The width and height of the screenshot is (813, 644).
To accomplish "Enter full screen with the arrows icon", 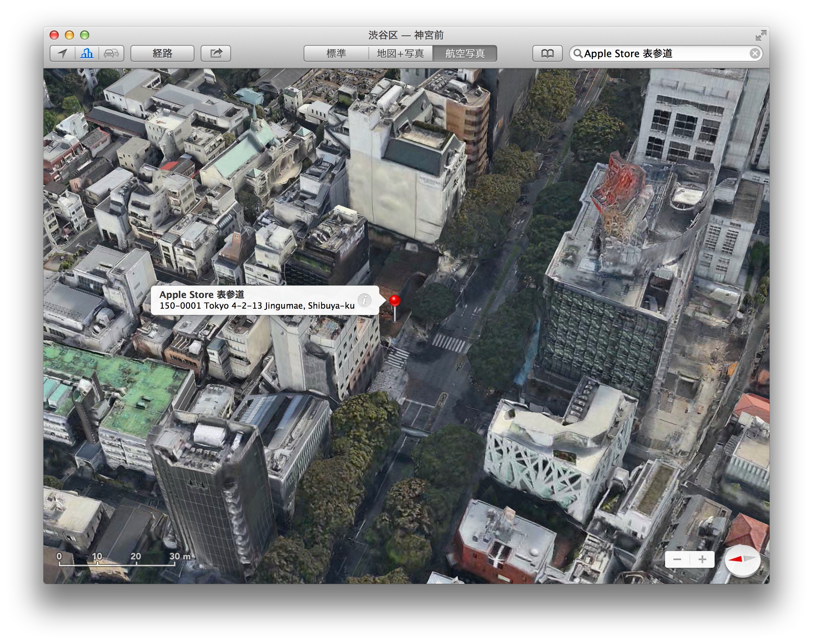I will pos(760,35).
